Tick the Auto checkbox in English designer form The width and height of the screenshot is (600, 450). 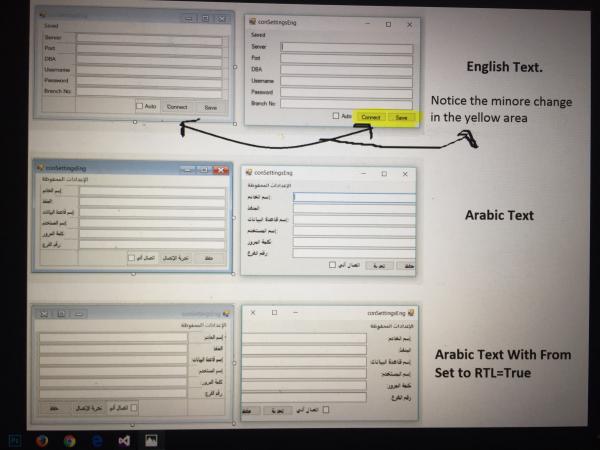point(139,106)
